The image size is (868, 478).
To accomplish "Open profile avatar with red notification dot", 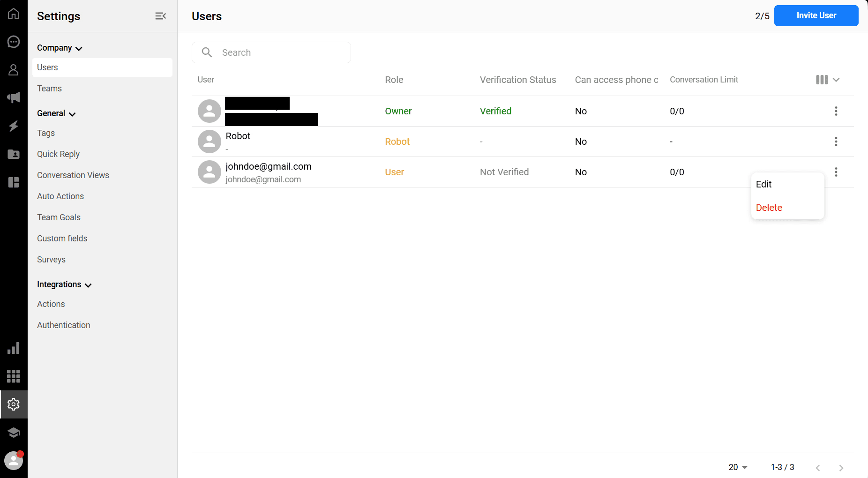I will [x=14, y=460].
